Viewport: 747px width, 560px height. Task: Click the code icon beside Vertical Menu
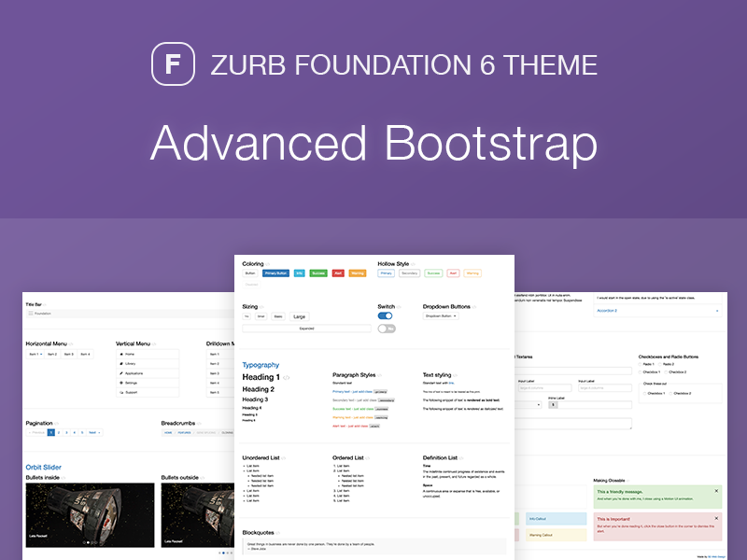(x=154, y=343)
